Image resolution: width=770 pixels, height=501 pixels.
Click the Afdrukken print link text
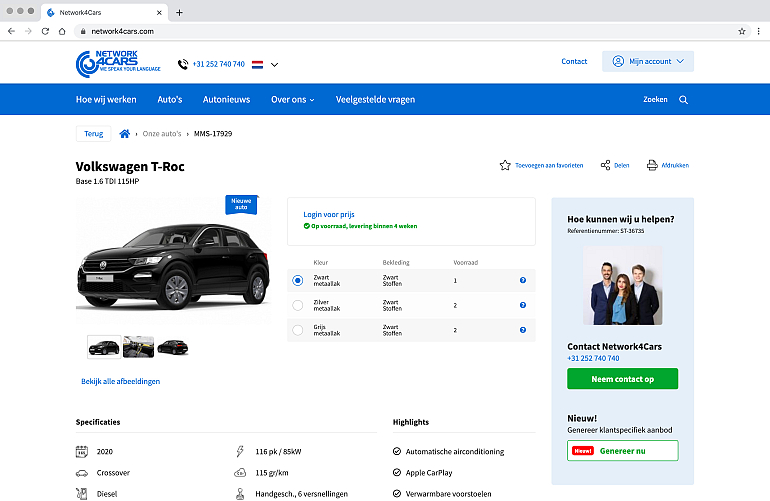click(x=675, y=166)
